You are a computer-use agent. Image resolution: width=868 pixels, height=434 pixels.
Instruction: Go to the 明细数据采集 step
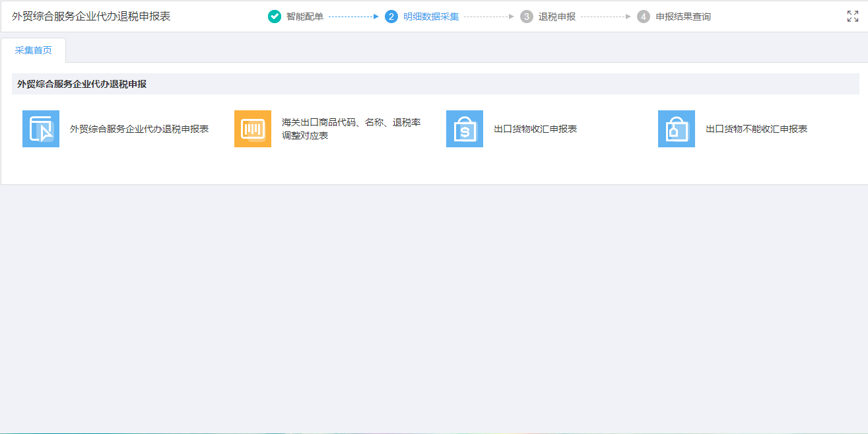point(431,17)
